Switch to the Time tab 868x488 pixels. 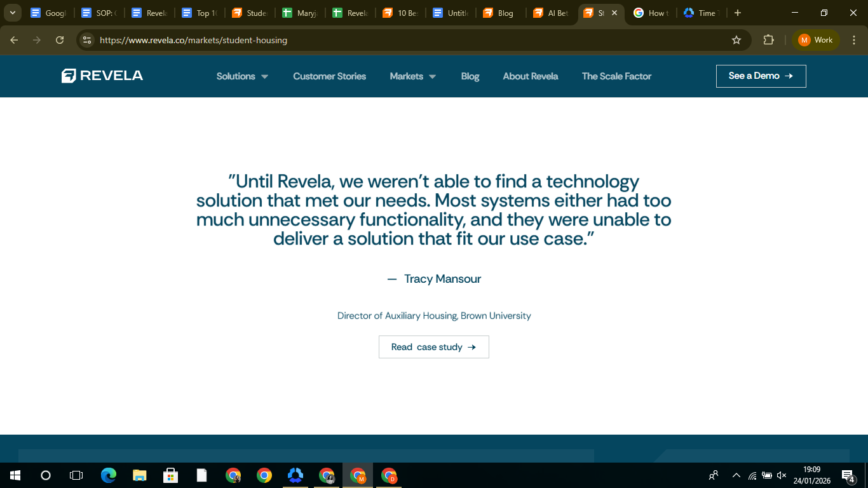tap(701, 13)
